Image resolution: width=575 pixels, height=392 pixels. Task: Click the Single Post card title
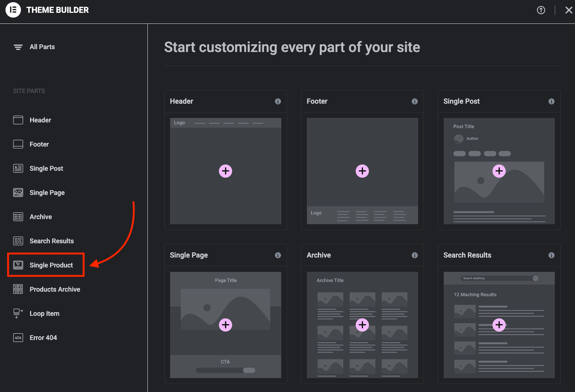click(x=461, y=101)
